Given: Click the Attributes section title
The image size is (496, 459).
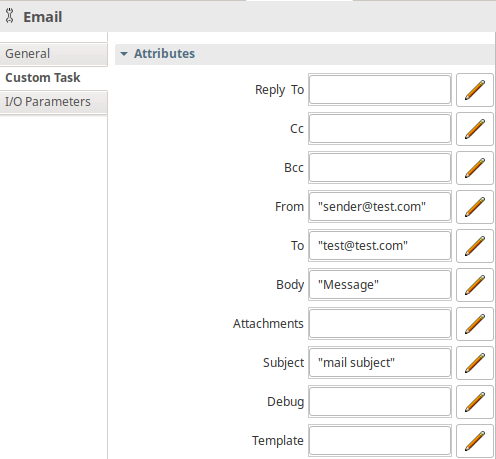Looking at the screenshot, I should coord(164,54).
